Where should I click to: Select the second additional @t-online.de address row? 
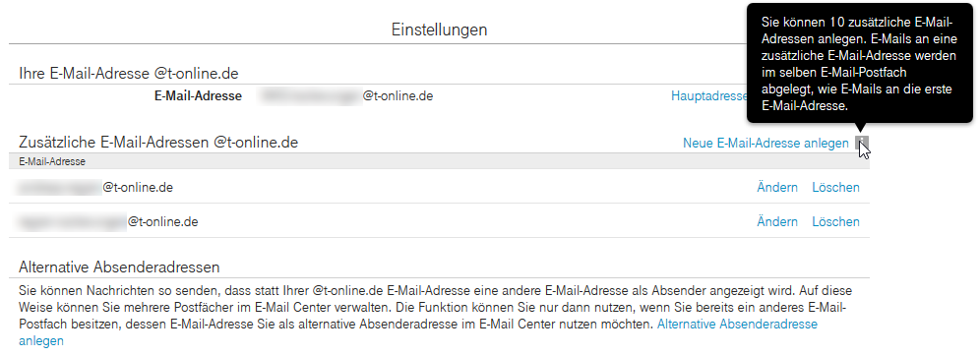point(439,221)
